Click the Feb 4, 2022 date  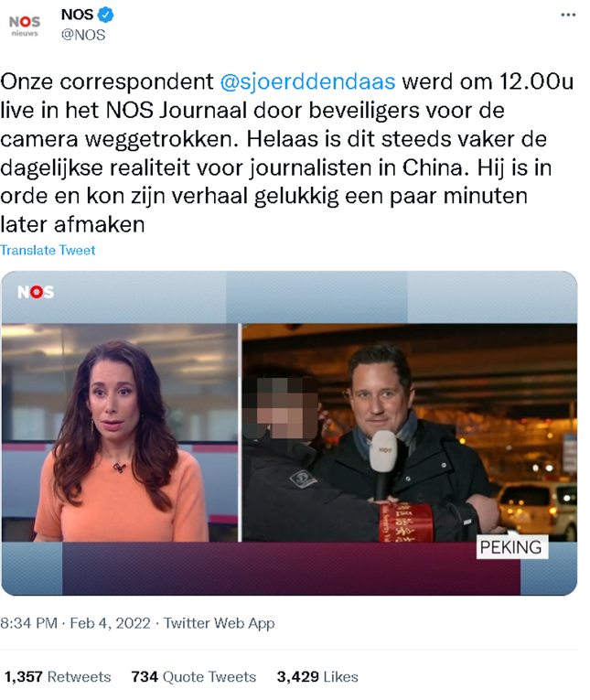click(x=111, y=623)
